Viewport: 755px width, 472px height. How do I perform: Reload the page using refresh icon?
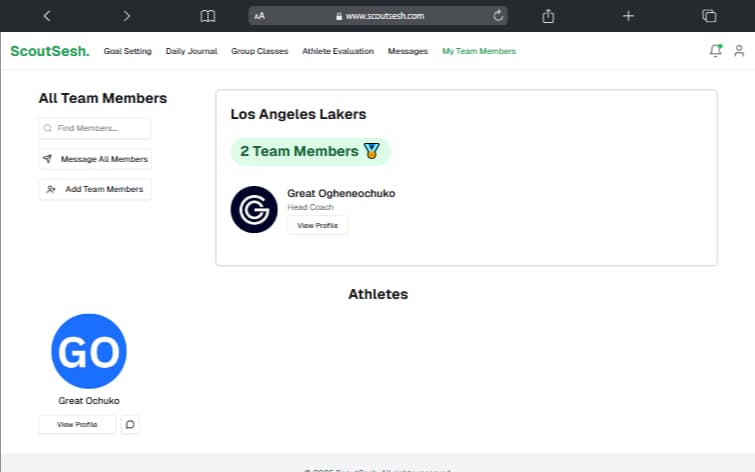498,16
